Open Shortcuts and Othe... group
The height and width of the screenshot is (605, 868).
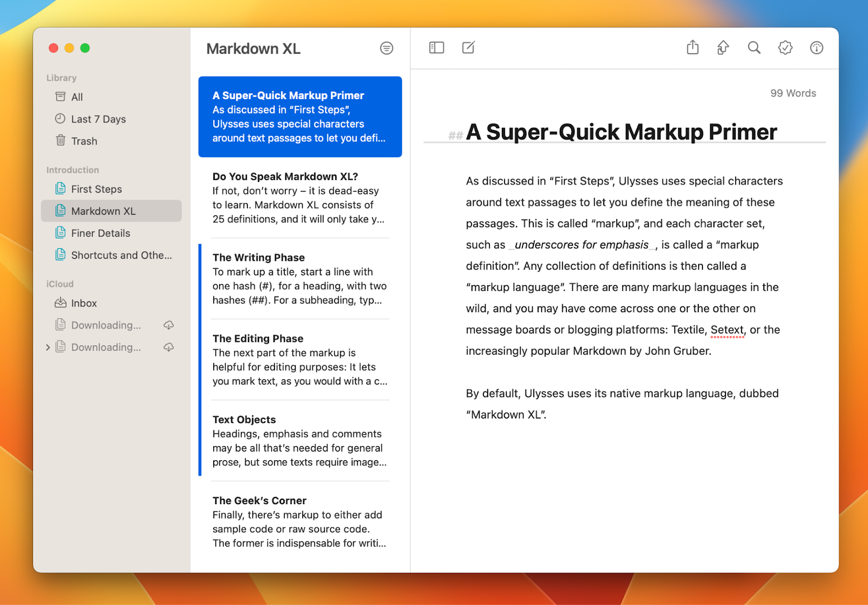click(x=111, y=255)
